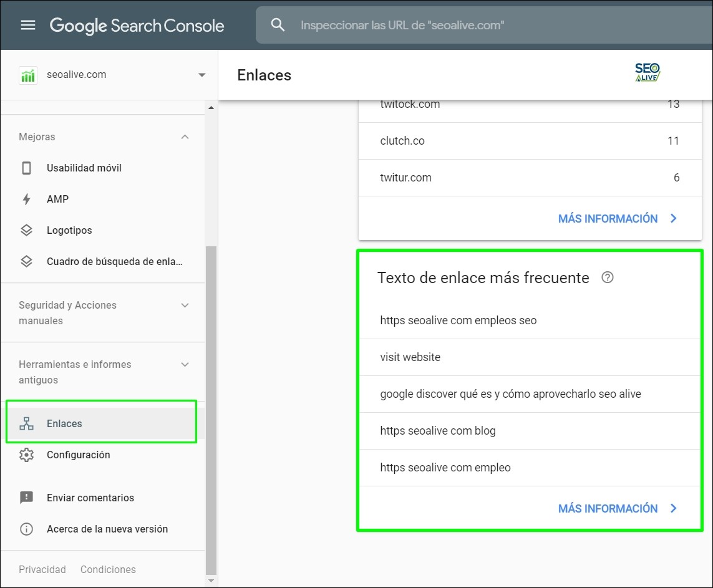Screen dimensions: 713x588
Task: Click the Logotipos layers icon
Action: [x=26, y=230]
